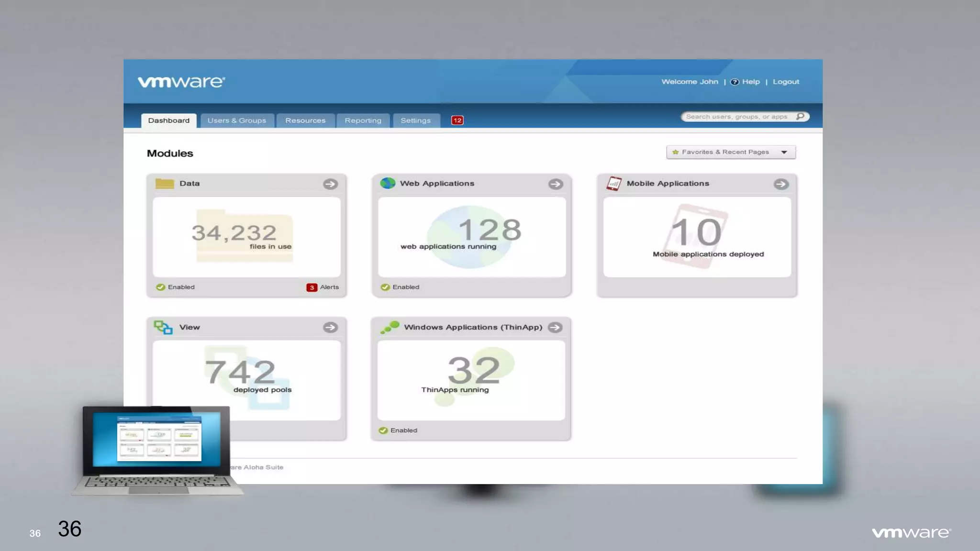Open the Data module arrow icon
The width and height of the screenshot is (980, 551).
tap(330, 184)
